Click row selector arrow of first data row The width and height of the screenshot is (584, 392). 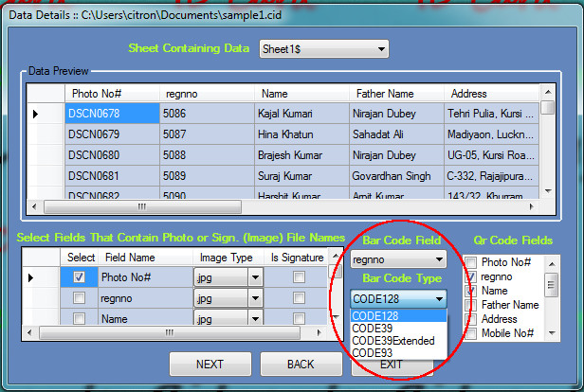[36, 114]
